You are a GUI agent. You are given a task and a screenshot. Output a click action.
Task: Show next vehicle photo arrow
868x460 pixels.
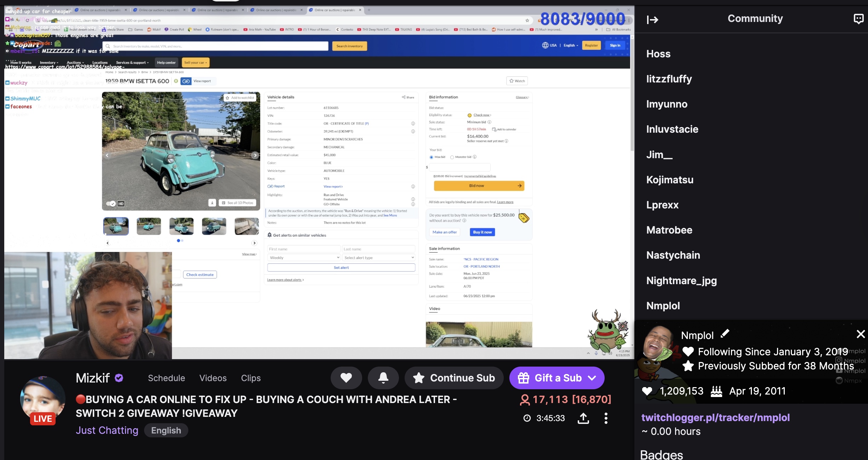(x=255, y=155)
